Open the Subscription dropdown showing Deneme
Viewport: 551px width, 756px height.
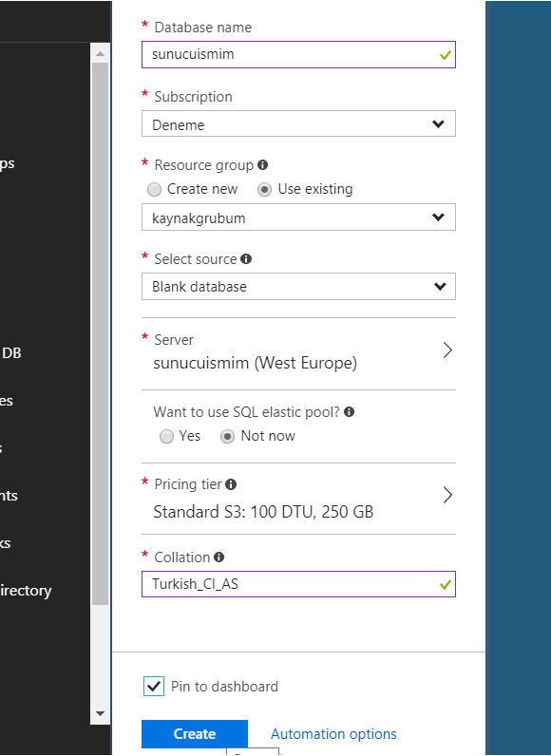298,123
